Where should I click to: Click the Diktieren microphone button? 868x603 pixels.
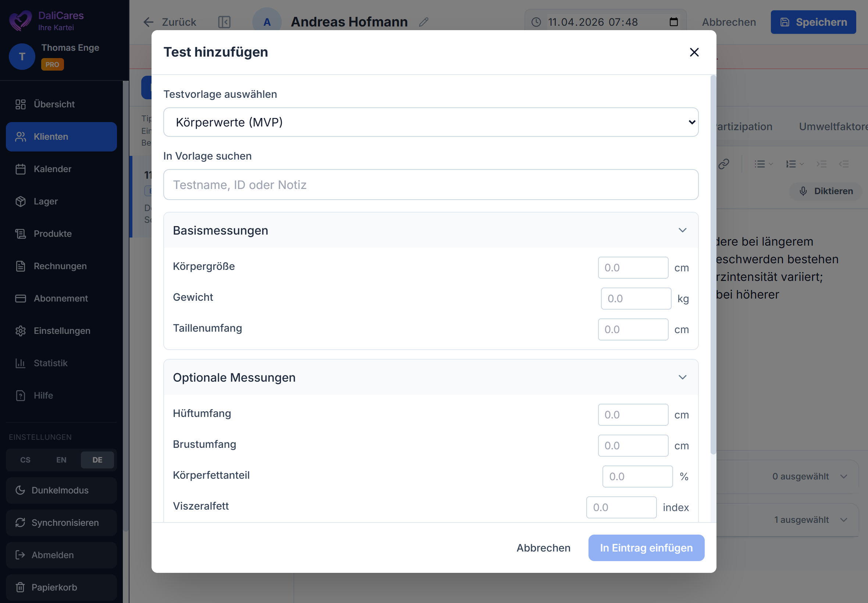point(826,191)
